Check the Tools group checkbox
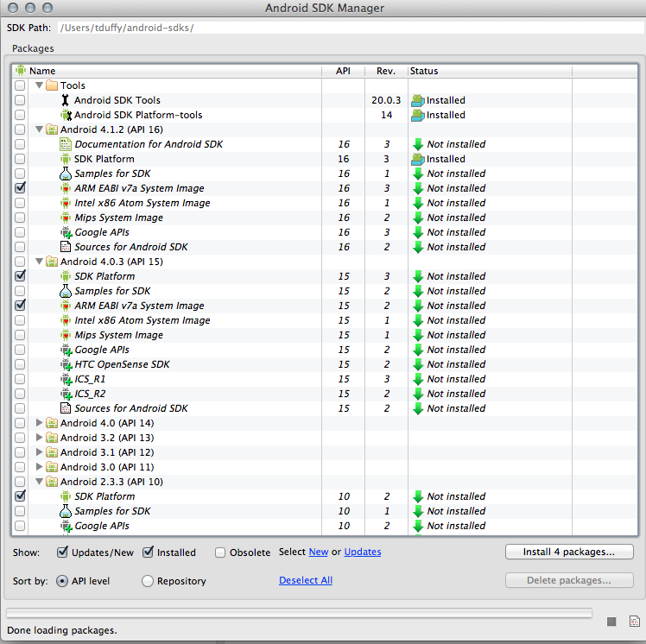This screenshot has height=644, width=646. [x=20, y=85]
